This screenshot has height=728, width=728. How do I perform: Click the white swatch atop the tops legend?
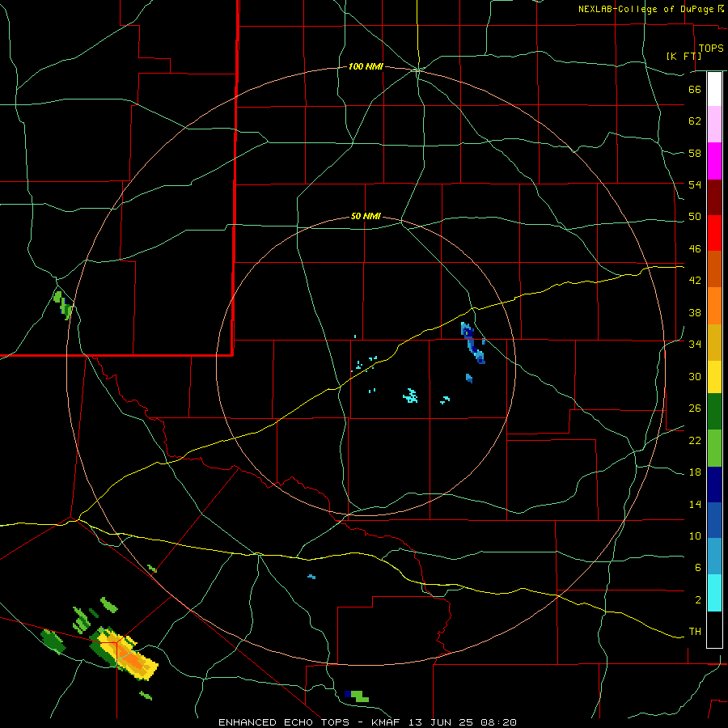coord(714,89)
